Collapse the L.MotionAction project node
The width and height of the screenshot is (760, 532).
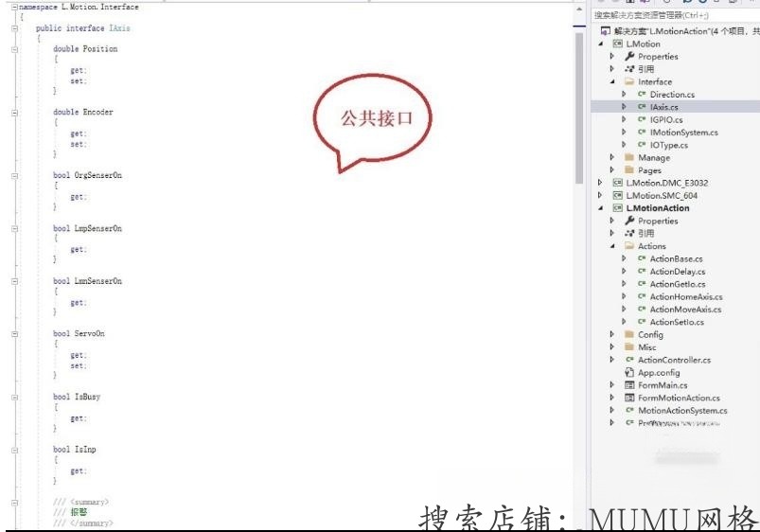pyautogui.click(x=601, y=208)
